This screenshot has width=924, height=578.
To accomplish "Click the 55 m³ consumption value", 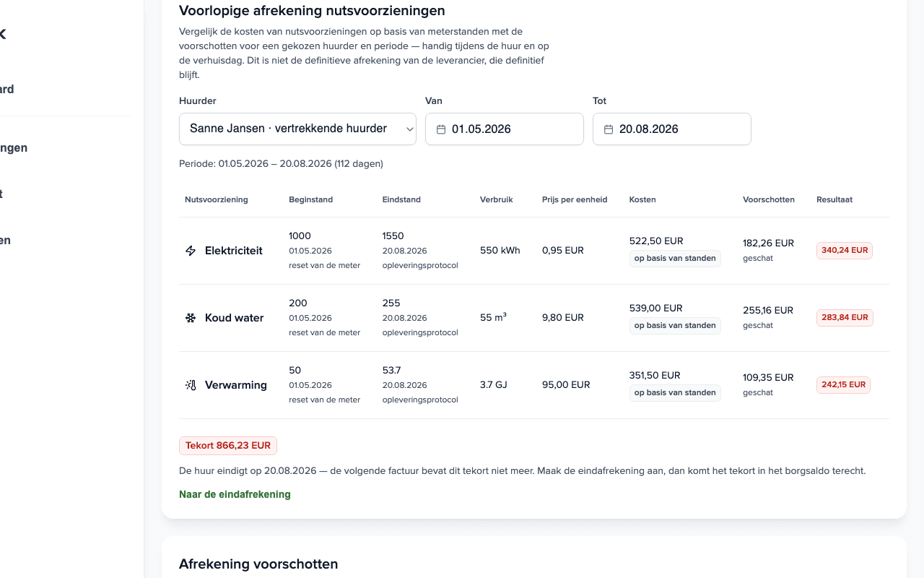I will point(493,317).
